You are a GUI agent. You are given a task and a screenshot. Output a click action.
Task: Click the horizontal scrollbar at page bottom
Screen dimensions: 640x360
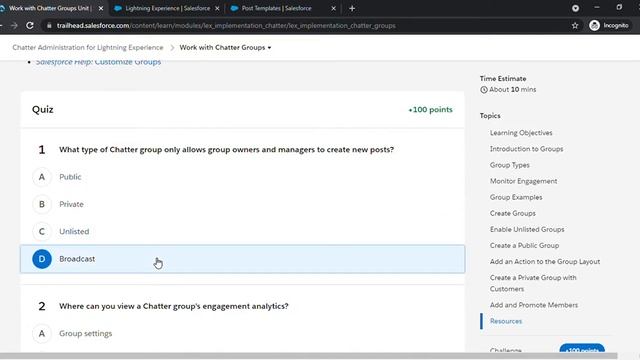pyautogui.click(x=309, y=356)
